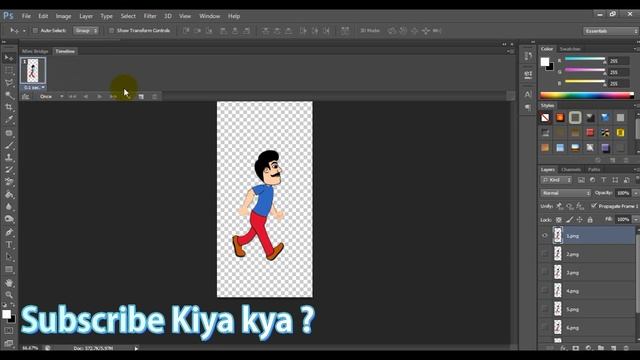Apply the red button style swatch
Viewport: 640px width, 360px height.
coord(590,133)
